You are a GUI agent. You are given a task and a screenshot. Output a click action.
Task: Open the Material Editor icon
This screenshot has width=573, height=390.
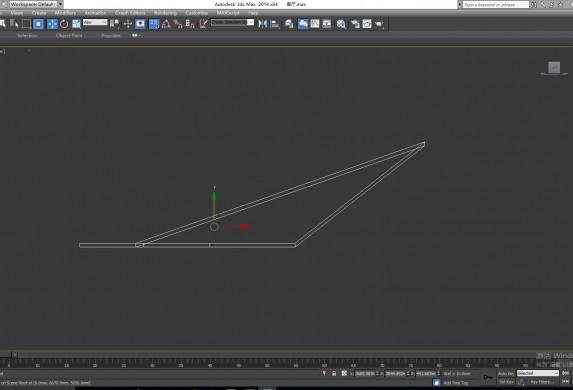(x=341, y=24)
